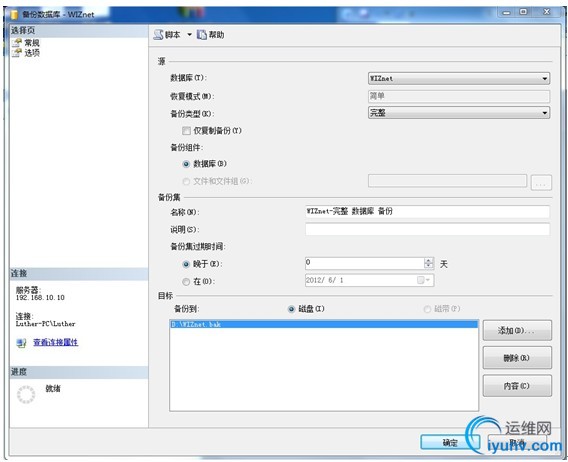Image resolution: width=568 pixels, height=462 pixels.
Task: Click the 常规 page icon
Action: click(17, 43)
